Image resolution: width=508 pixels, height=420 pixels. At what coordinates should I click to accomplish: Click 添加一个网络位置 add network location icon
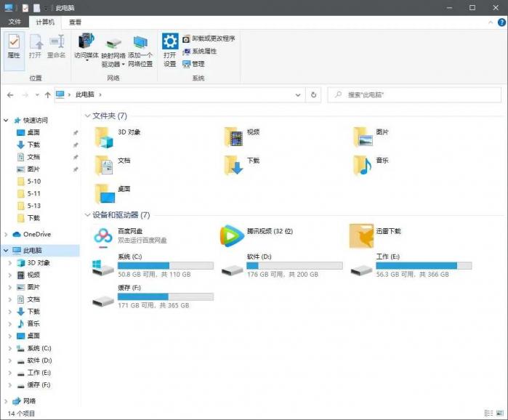(140, 51)
